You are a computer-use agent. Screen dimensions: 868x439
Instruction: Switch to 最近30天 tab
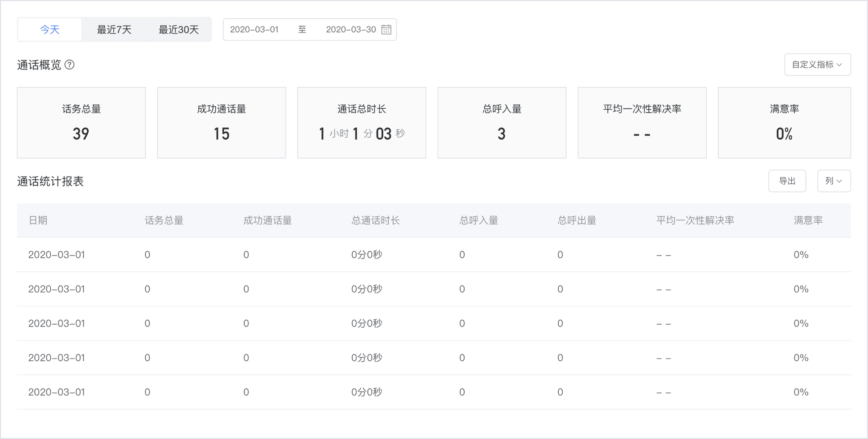pos(179,30)
